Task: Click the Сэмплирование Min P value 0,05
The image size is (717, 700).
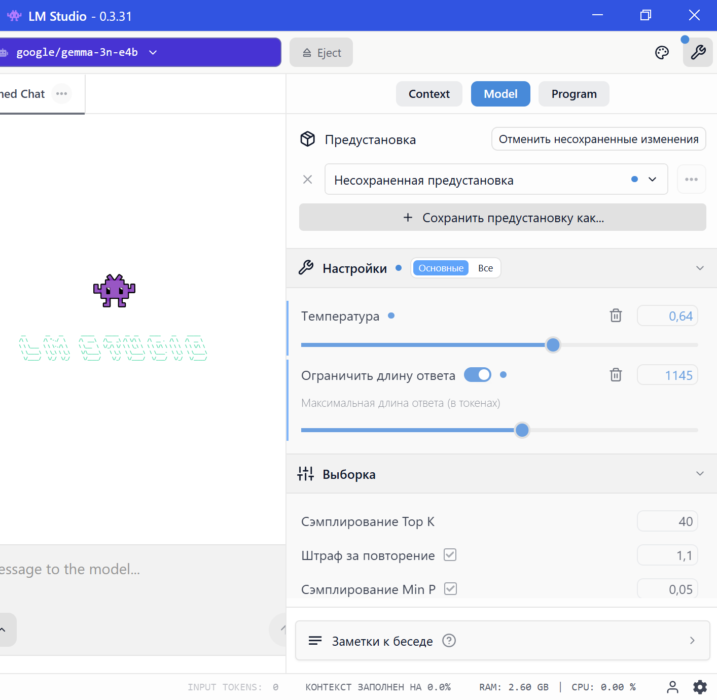Action: point(667,589)
